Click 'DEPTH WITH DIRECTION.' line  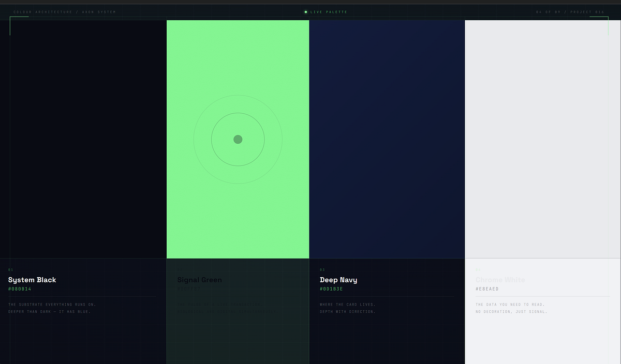[348, 312]
